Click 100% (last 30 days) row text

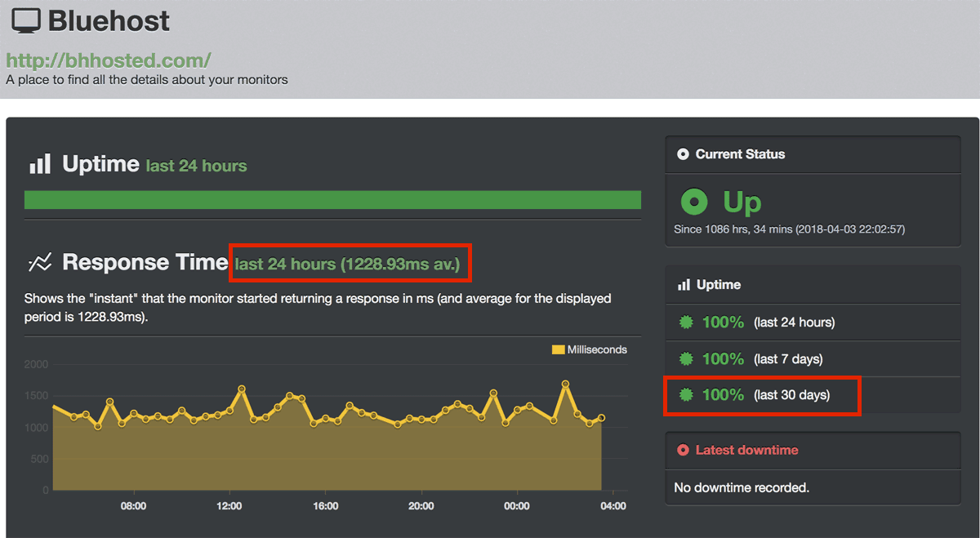[766, 395]
